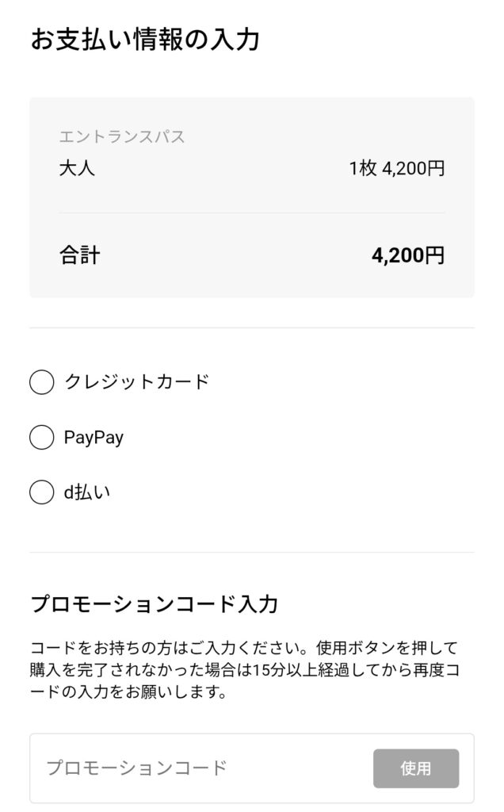Click the promo code instruction paragraph
Screen dimensions: 504x812
point(244,670)
